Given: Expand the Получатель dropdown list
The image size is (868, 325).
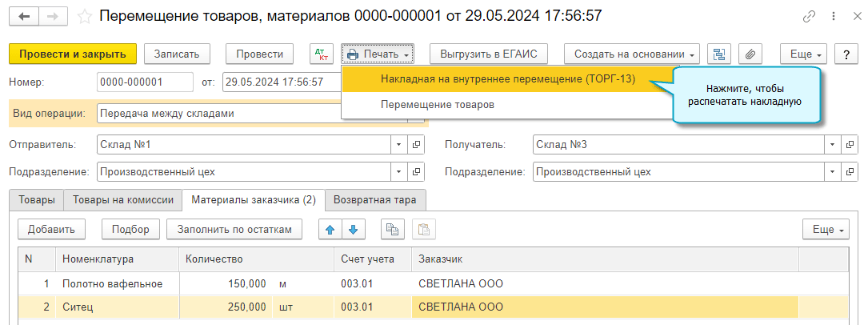Looking at the screenshot, I should 833,145.
